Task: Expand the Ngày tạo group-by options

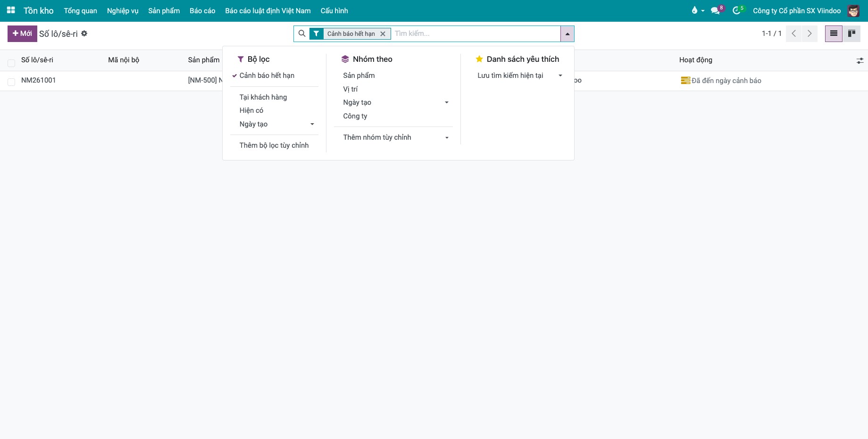Action: [393, 102]
